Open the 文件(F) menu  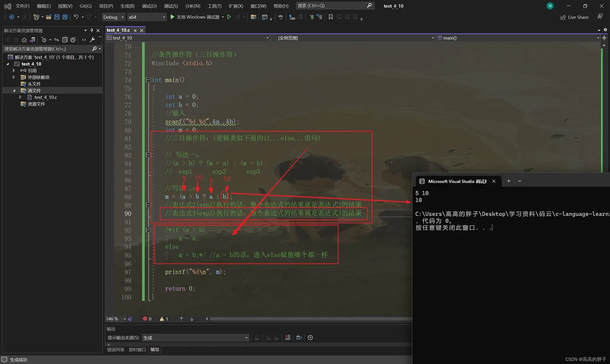coord(22,6)
